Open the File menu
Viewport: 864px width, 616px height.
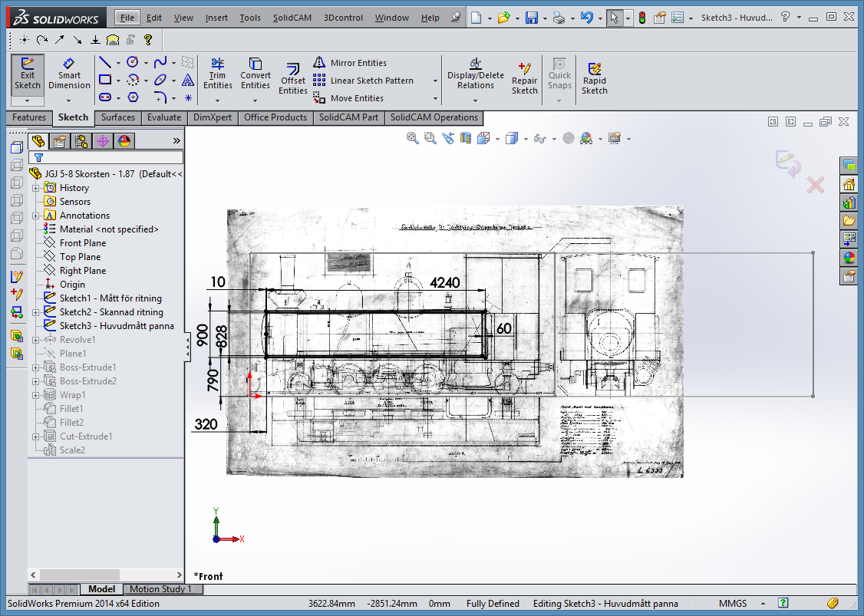127,18
